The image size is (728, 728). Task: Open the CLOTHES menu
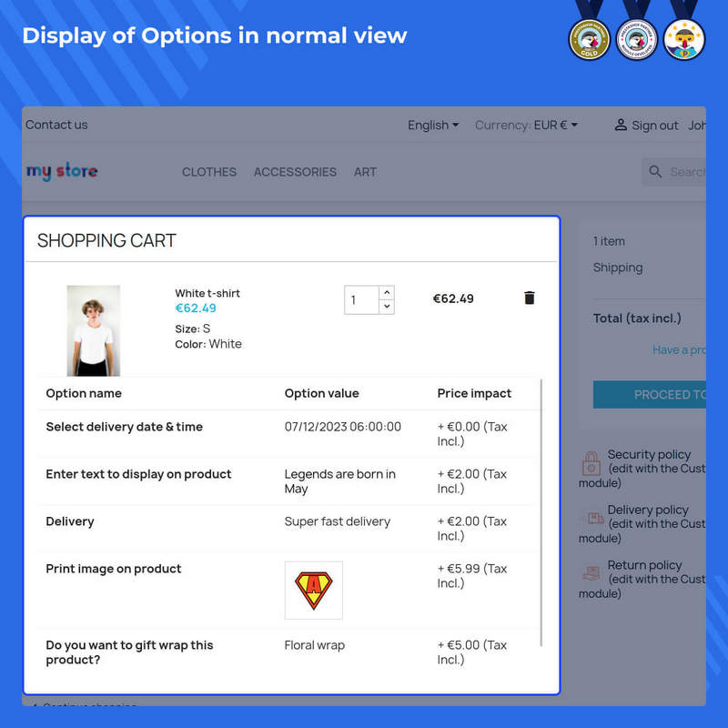click(209, 172)
